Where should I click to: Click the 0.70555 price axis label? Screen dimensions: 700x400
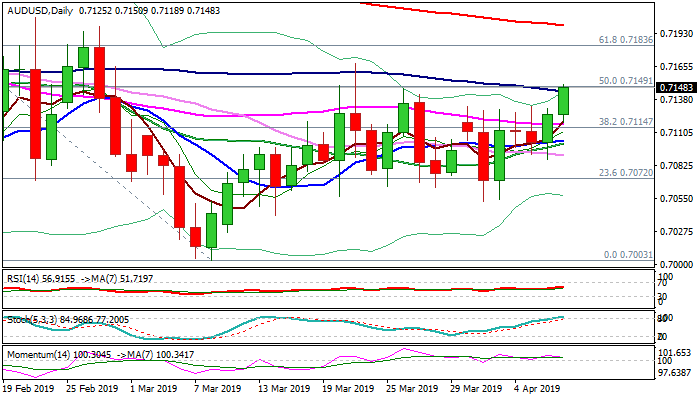point(676,199)
